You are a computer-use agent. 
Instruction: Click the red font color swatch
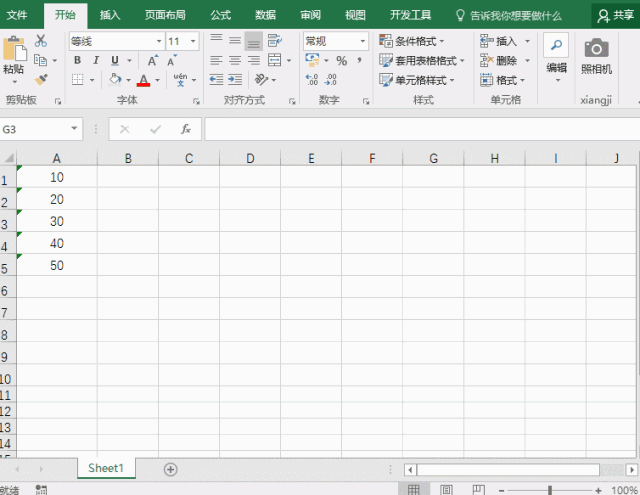tap(143, 80)
